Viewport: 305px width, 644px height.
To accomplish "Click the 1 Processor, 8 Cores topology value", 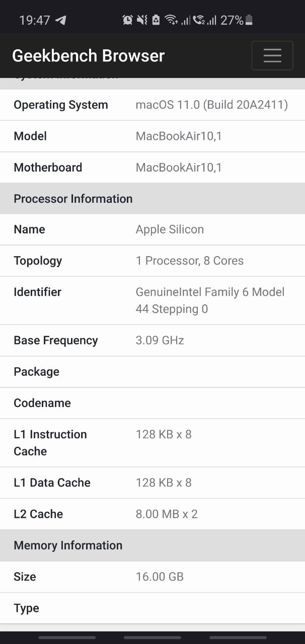I will tap(190, 261).
